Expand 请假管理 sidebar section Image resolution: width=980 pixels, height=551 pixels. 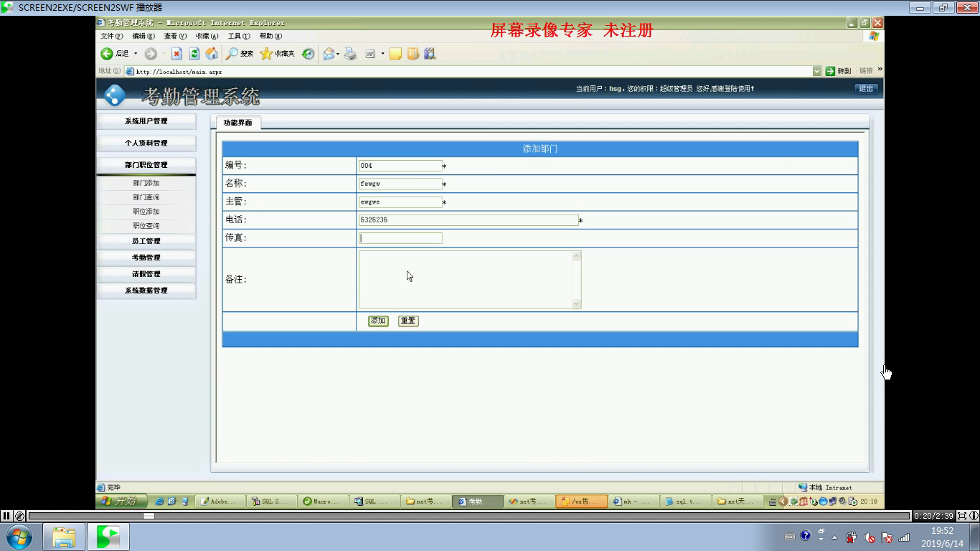pos(146,274)
